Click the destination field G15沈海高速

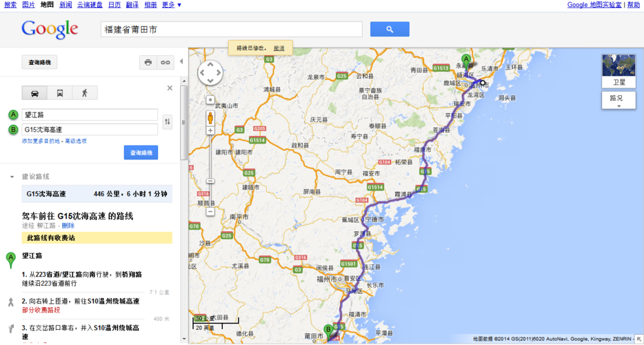tap(90, 130)
